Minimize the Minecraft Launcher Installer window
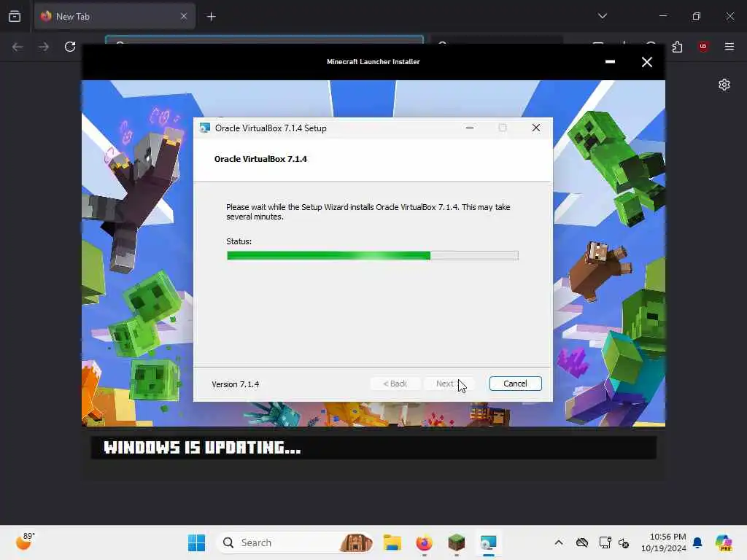Viewport: 747px width, 560px height. click(610, 62)
